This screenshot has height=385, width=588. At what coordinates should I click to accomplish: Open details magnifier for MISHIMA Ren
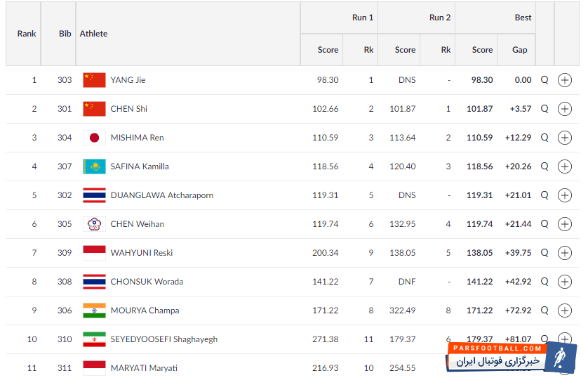[x=544, y=138]
